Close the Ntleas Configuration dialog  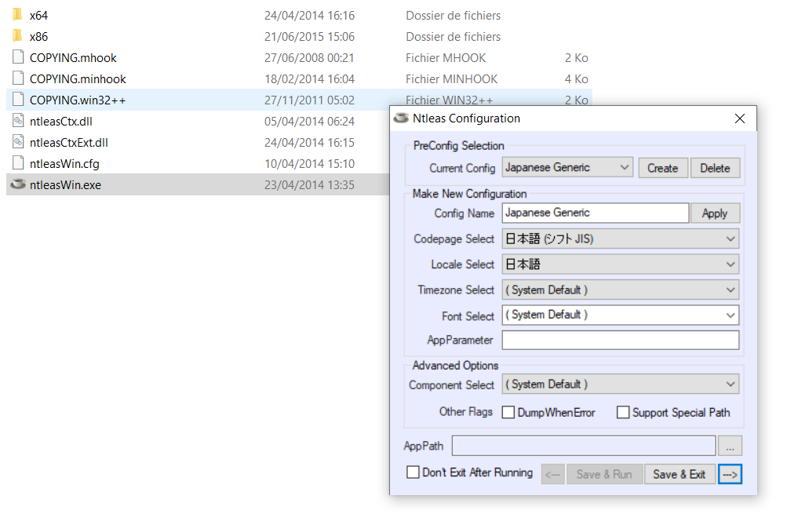point(740,118)
